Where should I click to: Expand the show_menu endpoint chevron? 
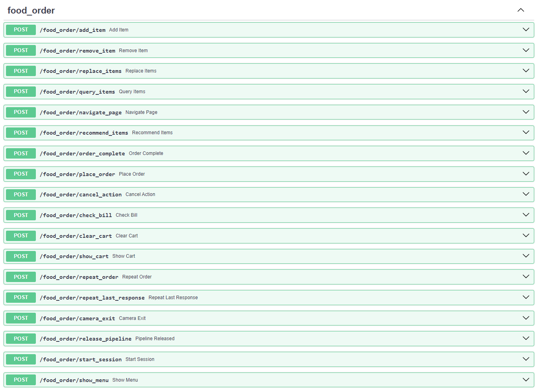tap(526, 380)
